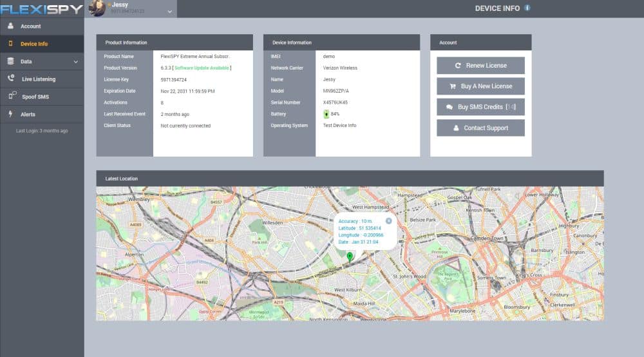Click the person icon on Contact Support
Screen dimensions: 644x357
pyautogui.click(x=456, y=128)
